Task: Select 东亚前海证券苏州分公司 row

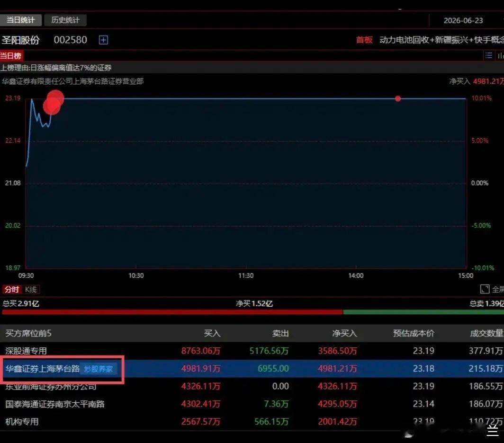Action: (252, 386)
